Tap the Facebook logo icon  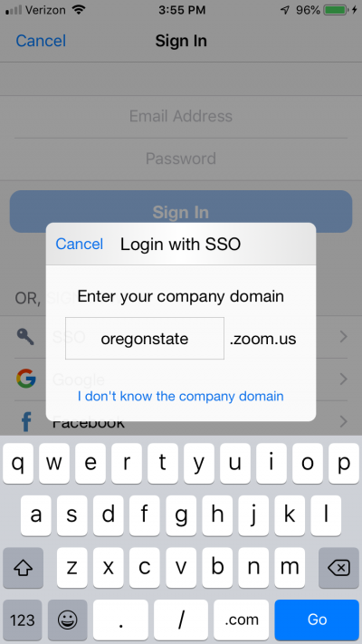pos(26,421)
